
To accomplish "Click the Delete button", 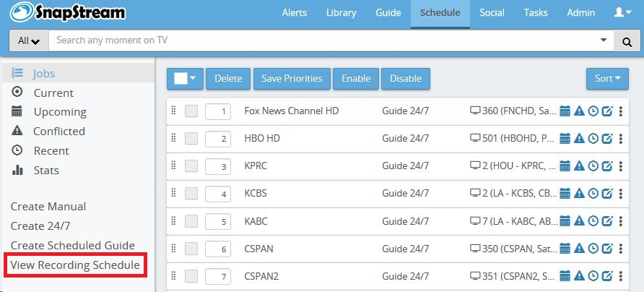I will (x=228, y=79).
